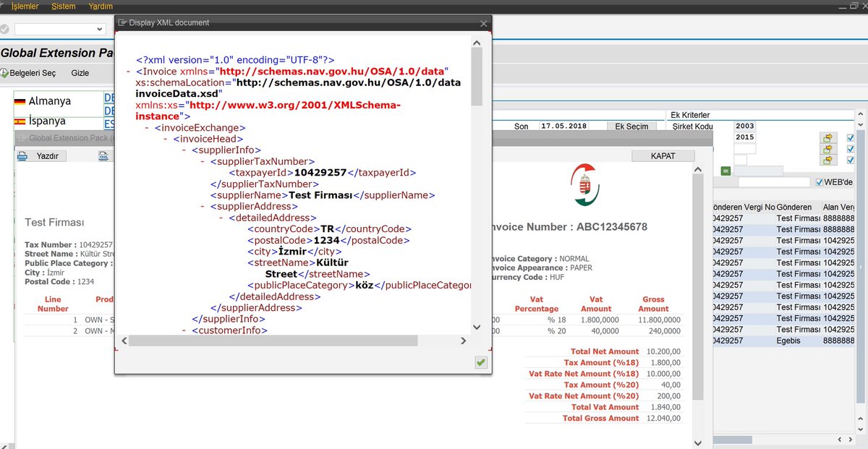Click the XML dialog vertical scrollbar thumb
Screen dimensions: 868x449
click(x=477, y=77)
